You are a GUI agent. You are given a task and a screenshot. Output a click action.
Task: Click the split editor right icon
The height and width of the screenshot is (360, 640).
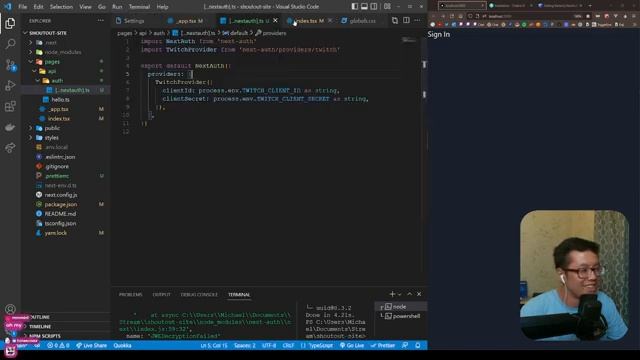pos(406,20)
